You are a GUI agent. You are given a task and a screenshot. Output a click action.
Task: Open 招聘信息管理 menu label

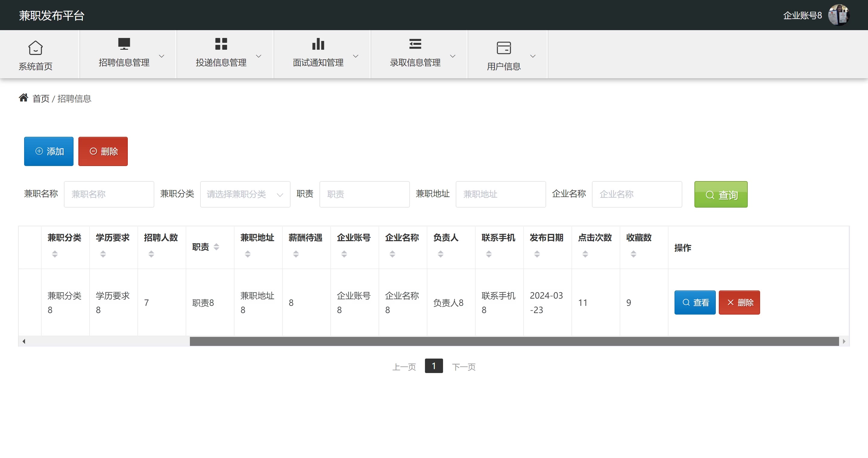(124, 62)
